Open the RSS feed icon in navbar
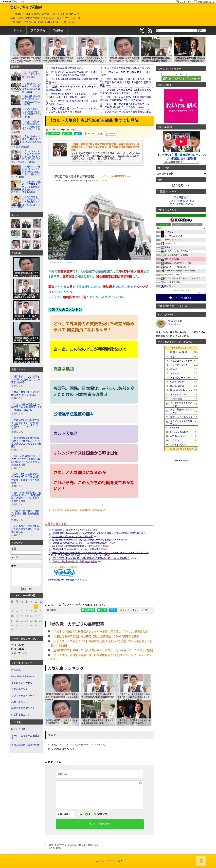216x868 pixels. (150, 30)
